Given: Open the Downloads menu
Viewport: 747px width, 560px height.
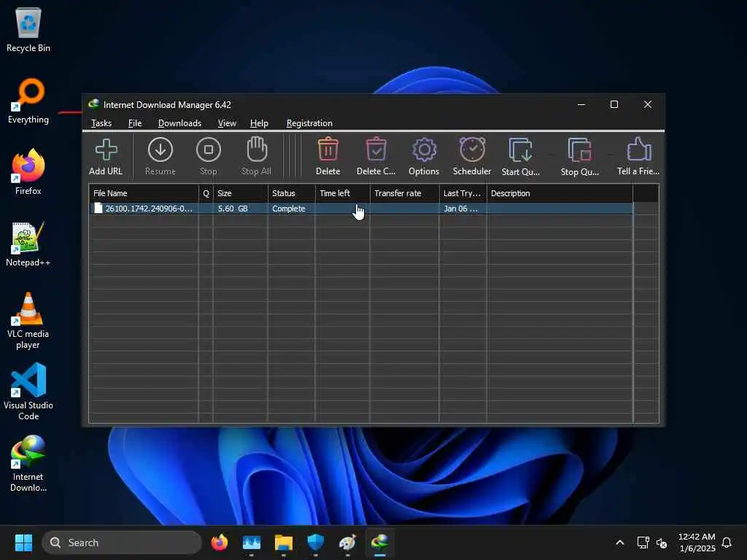Looking at the screenshot, I should (179, 122).
